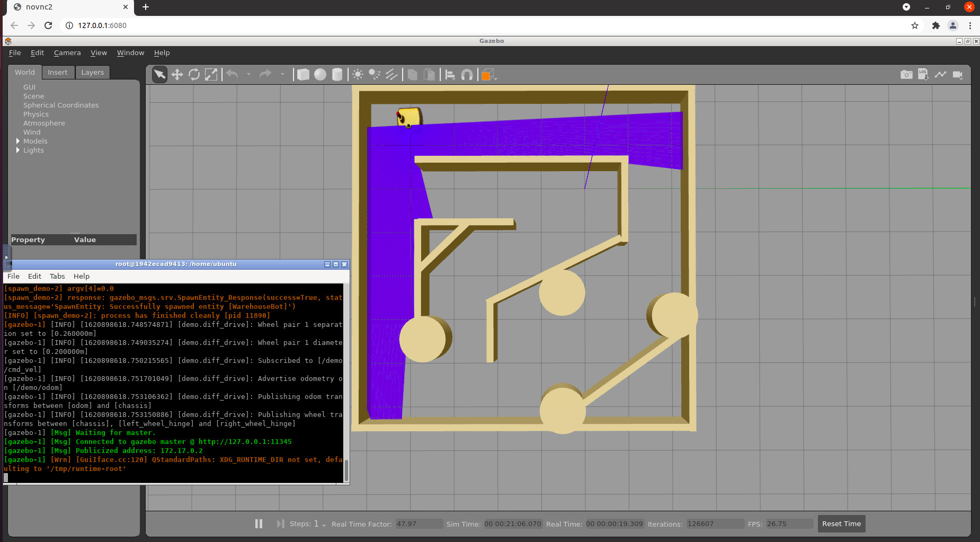Image resolution: width=980 pixels, height=542 pixels.
Task: Click the Real Time Factor value field
Action: pos(418,523)
